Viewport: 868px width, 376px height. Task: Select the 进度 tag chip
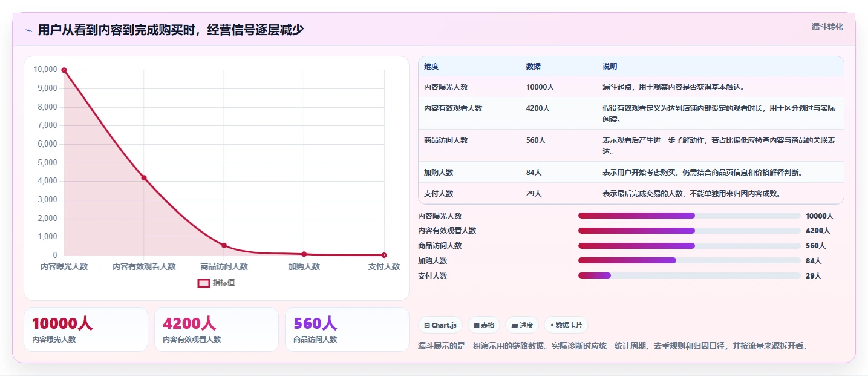pos(522,325)
